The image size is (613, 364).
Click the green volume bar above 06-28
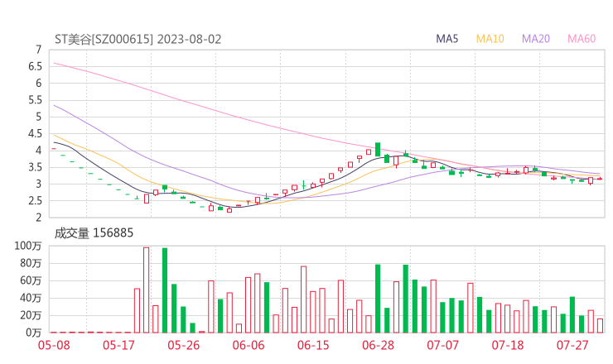coord(378,299)
